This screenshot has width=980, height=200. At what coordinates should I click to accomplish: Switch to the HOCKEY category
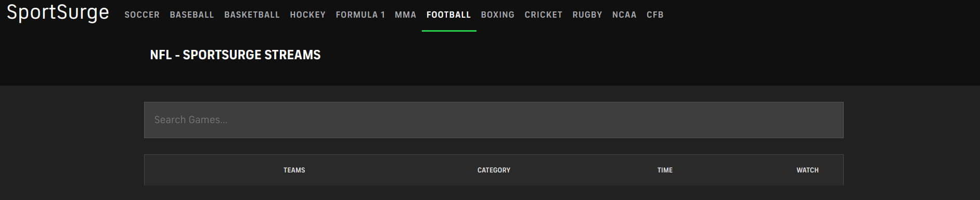[307, 15]
